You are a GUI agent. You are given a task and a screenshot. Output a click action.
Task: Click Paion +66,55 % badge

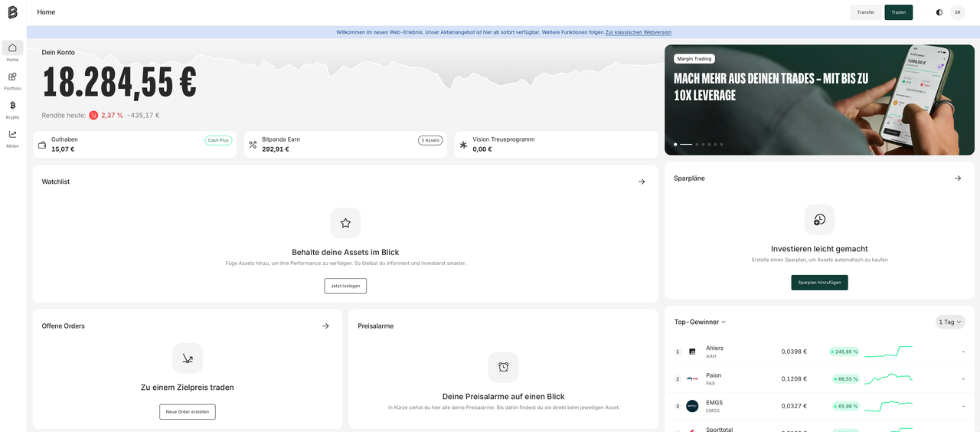tap(847, 379)
